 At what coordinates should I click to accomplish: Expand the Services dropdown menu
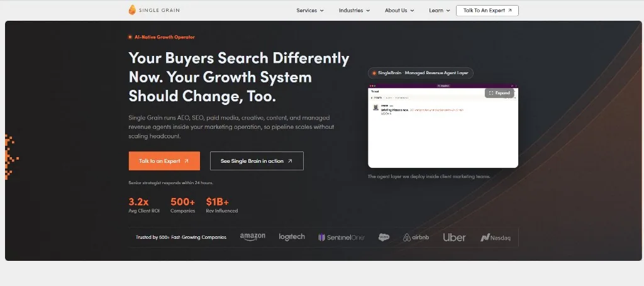tap(310, 11)
